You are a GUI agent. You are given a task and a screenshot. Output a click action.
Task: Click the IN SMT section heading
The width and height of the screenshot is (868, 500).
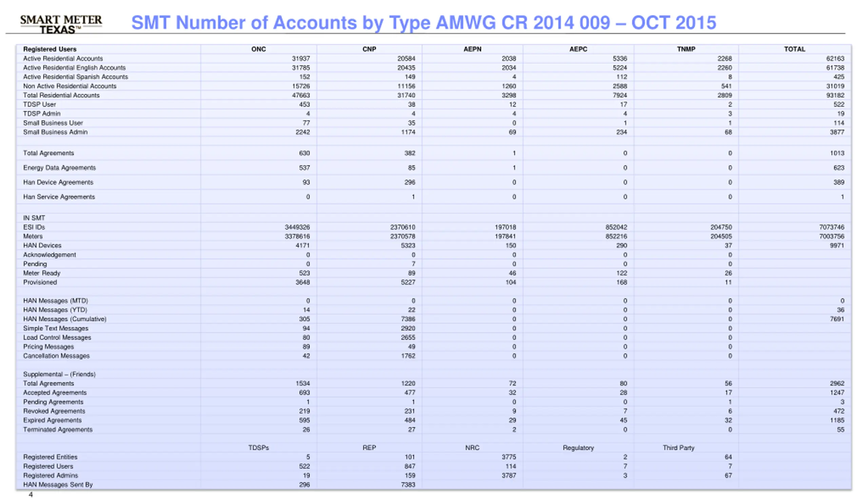click(x=34, y=218)
